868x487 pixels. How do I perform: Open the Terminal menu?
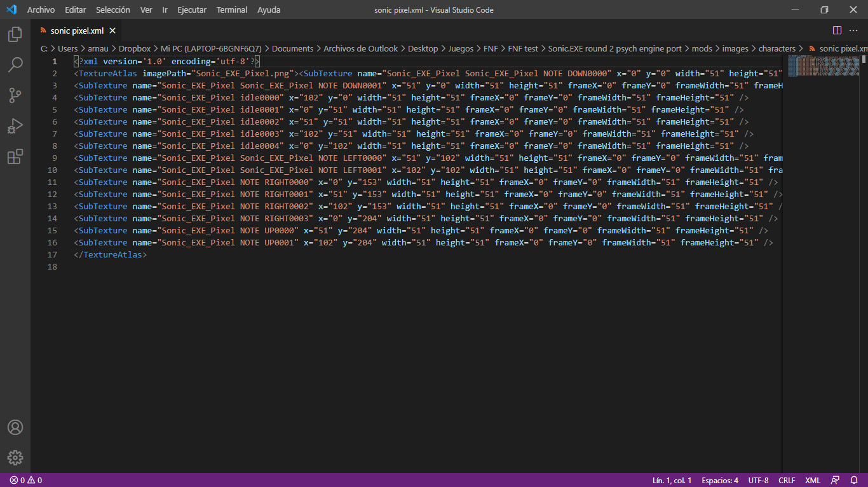pos(231,10)
